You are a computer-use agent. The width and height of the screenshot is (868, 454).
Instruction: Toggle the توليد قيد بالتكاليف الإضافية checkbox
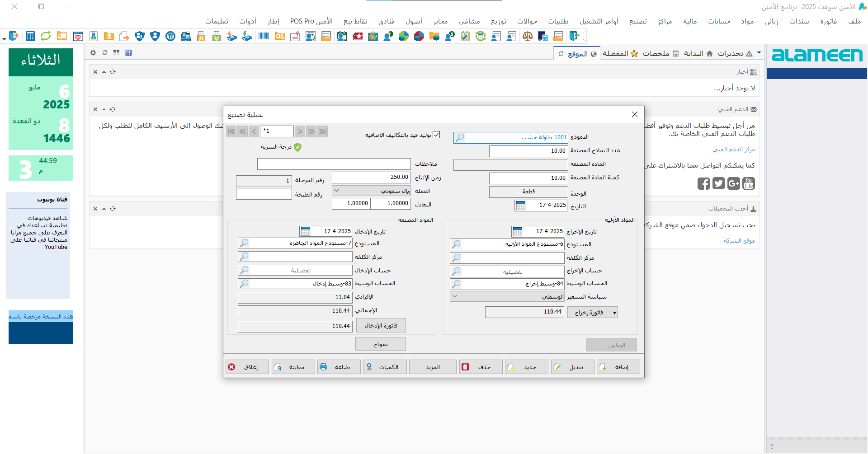coord(436,135)
